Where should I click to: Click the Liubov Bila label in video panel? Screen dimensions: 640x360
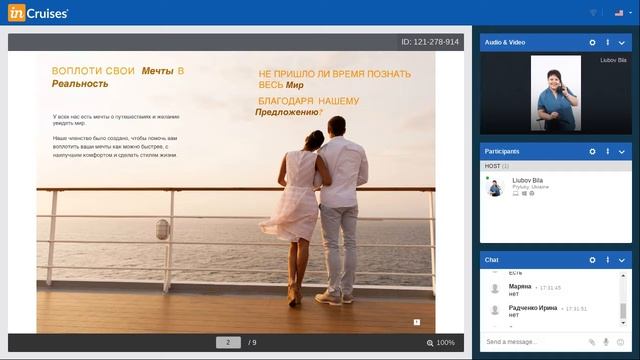[x=613, y=60]
